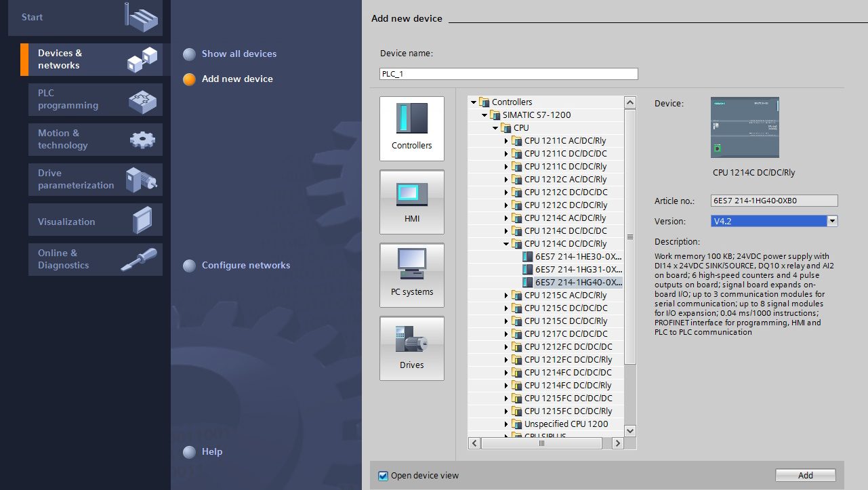Screen dimensions: 868x490
Task: Uncheck the Open device view checkbox
Action: coord(384,476)
